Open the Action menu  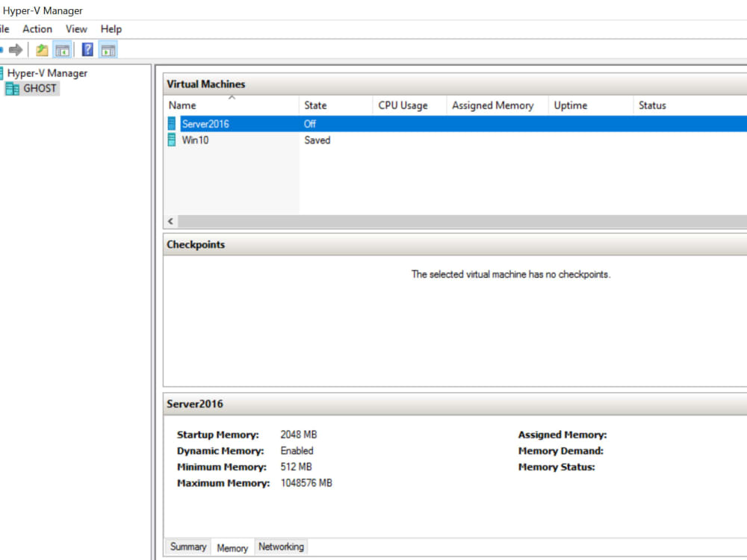point(37,28)
